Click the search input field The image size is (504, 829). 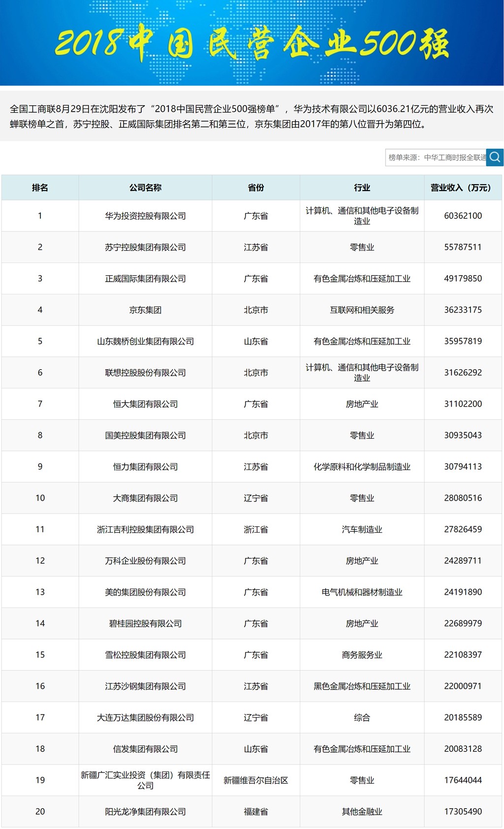(x=436, y=158)
